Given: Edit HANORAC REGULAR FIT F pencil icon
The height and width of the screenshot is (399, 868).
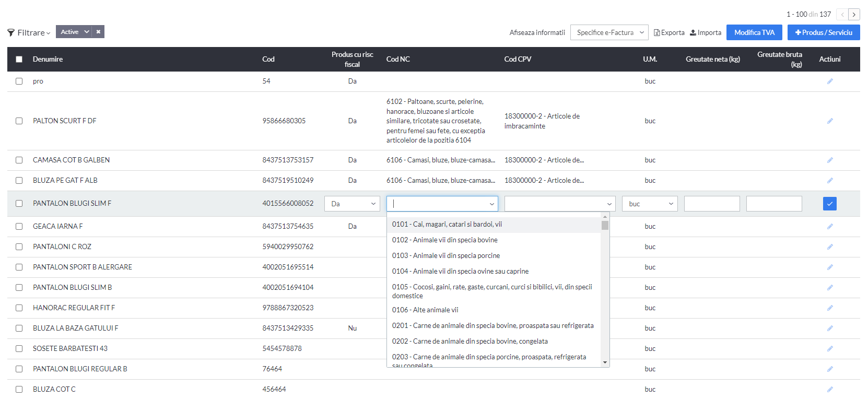Looking at the screenshot, I should (829, 308).
